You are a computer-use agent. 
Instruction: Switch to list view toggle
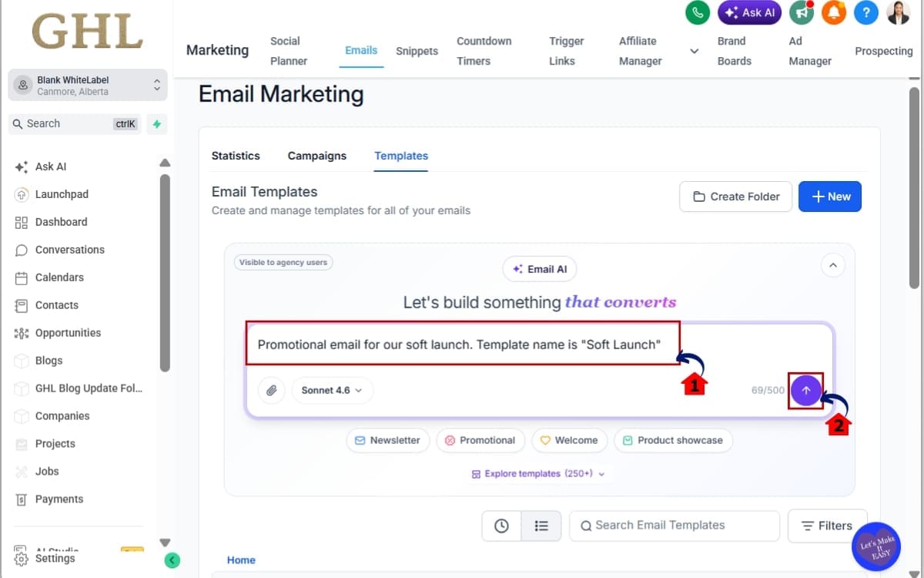click(x=541, y=526)
